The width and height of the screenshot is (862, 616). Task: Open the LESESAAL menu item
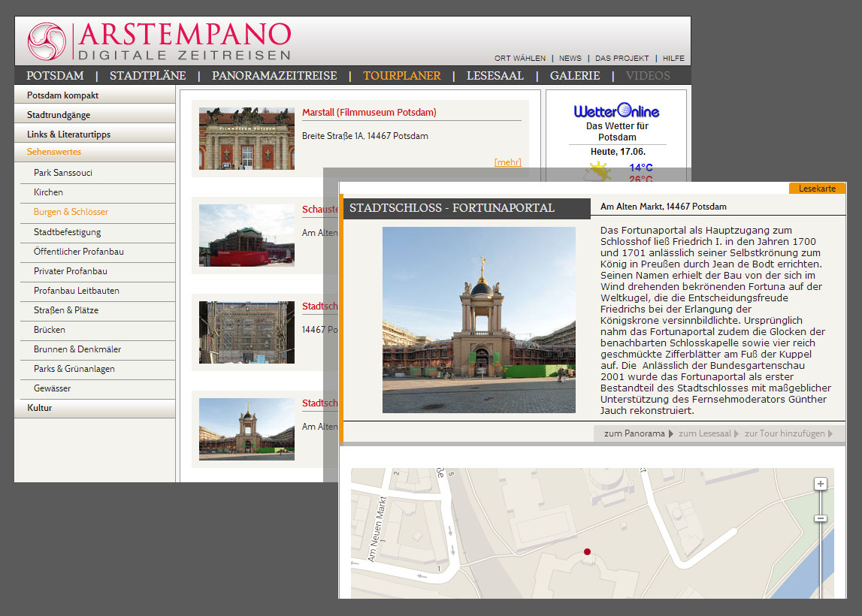[x=495, y=75]
